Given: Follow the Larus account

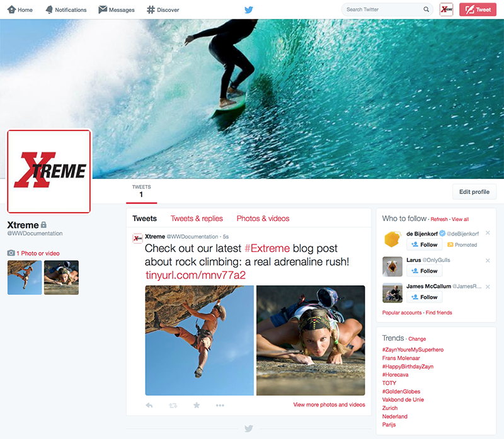Looking at the screenshot, I should [x=424, y=271].
